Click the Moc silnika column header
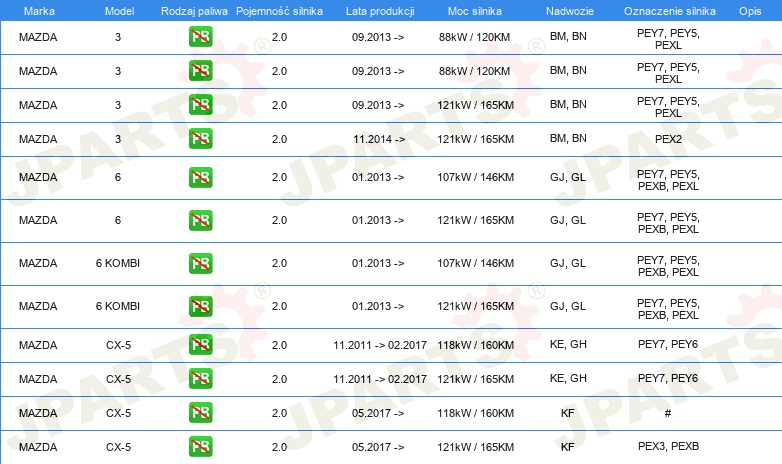 pyautogui.click(x=475, y=11)
